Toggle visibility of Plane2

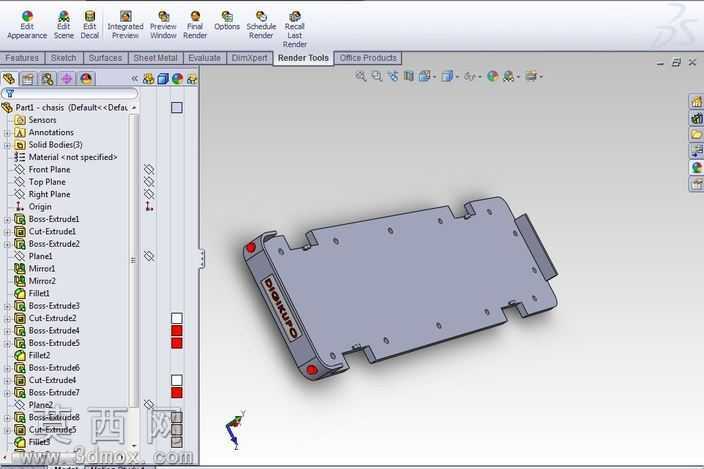click(x=149, y=404)
